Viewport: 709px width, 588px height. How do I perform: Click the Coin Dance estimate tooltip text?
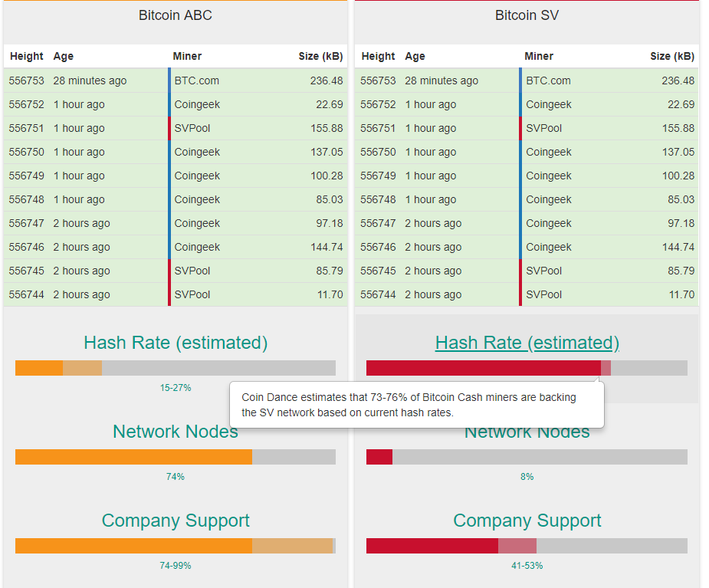coord(409,405)
